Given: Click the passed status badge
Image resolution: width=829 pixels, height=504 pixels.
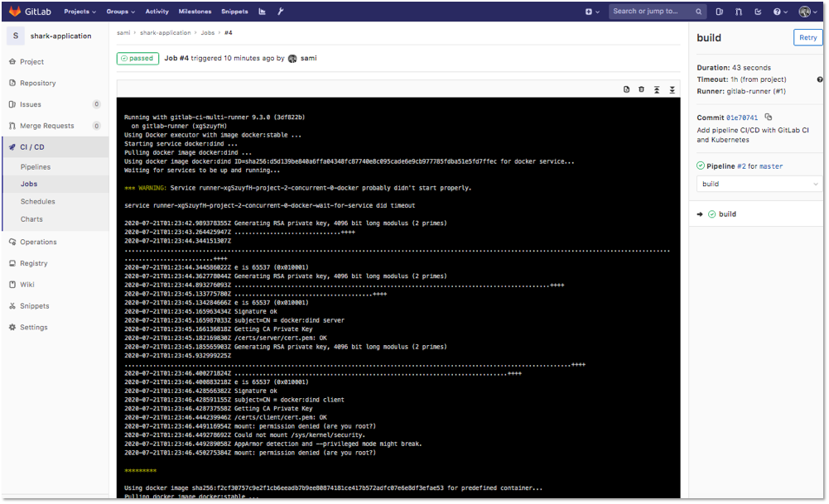Looking at the screenshot, I should tap(137, 58).
